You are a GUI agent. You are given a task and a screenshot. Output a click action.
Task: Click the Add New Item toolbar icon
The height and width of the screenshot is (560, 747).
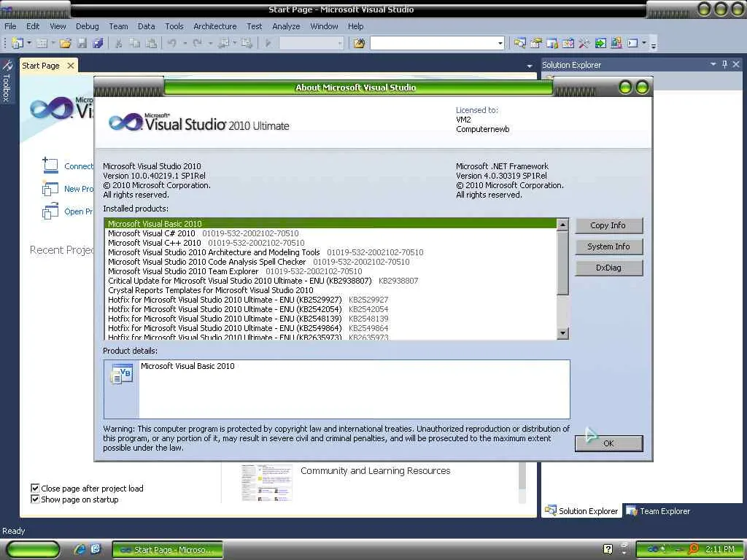pos(42,43)
